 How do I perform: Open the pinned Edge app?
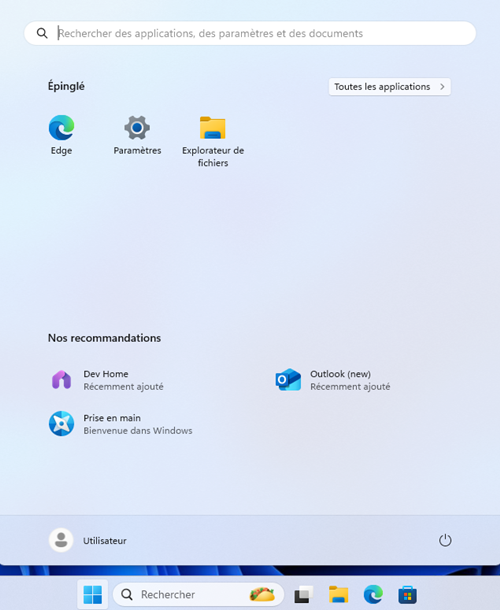point(61,135)
